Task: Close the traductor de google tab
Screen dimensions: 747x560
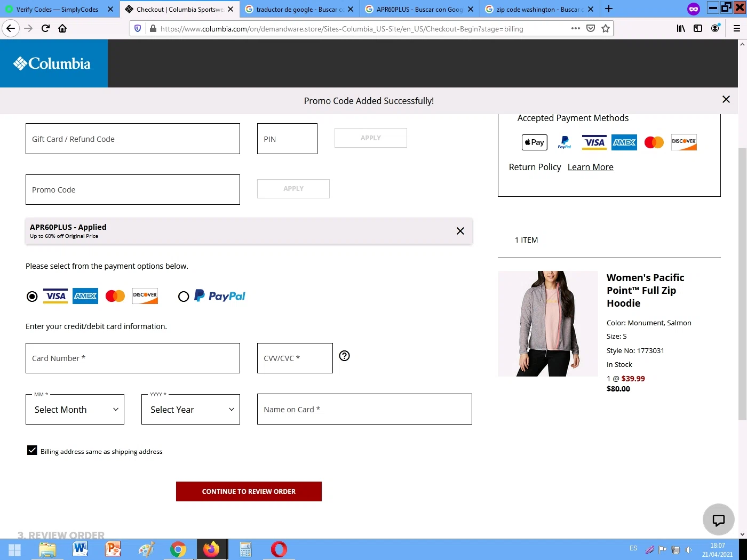Action: (x=351, y=9)
